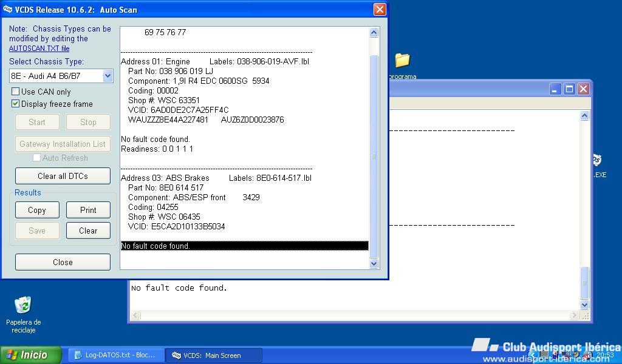Viewport: 622px width, 364px height.
Task: Minimize the Notepad window
Action: (x=555, y=89)
